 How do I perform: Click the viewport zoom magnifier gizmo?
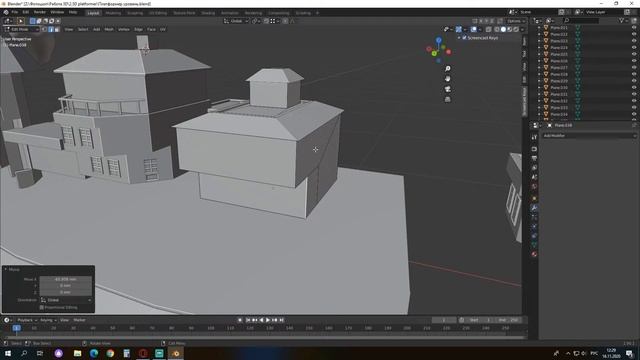click(x=448, y=69)
